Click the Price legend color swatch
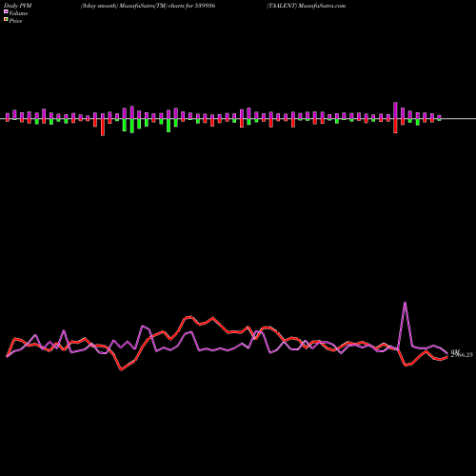 6,19
